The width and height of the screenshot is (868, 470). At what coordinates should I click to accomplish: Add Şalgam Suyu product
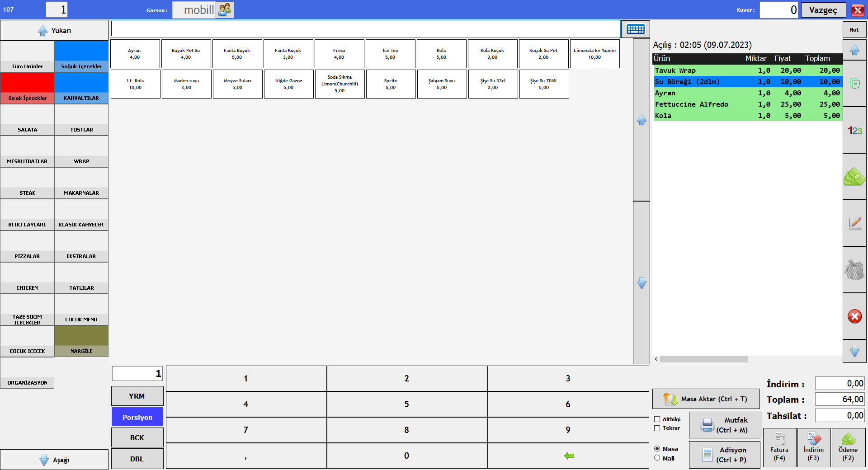[x=442, y=84]
